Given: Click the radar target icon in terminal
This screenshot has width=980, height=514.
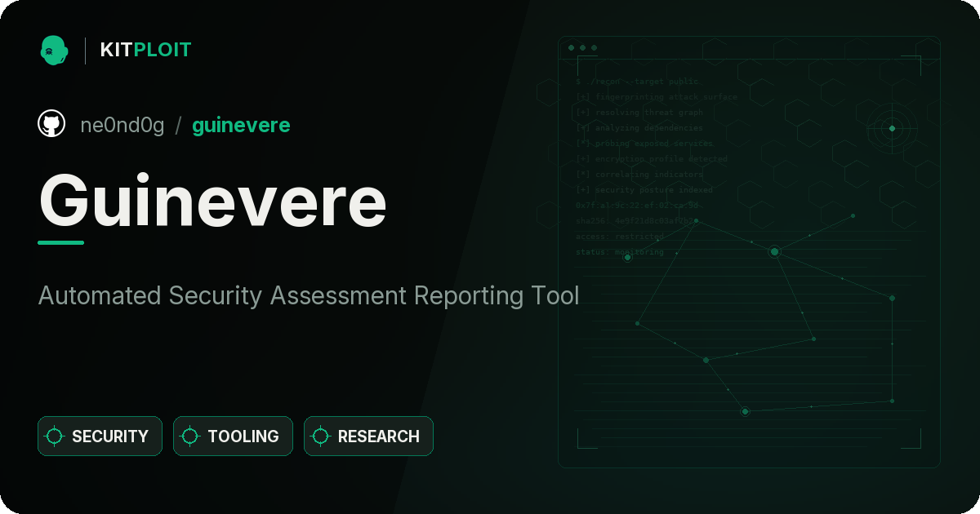Looking at the screenshot, I should point(892,128).
